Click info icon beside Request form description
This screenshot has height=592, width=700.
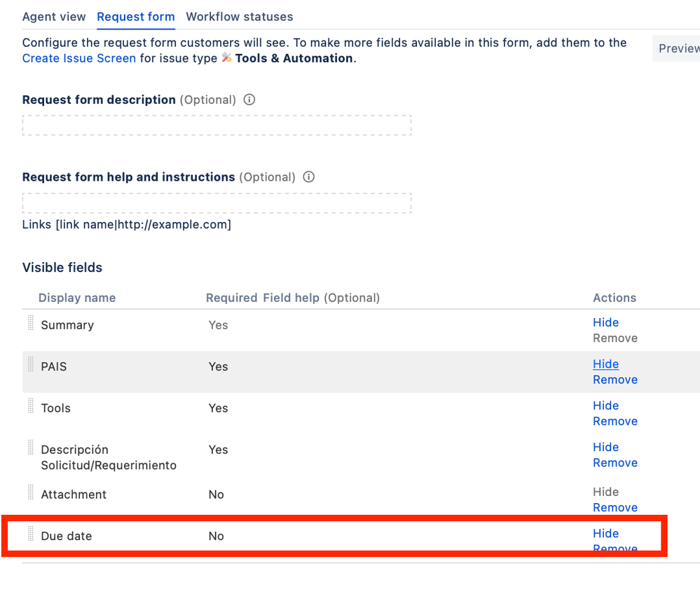tap(249, 99)
